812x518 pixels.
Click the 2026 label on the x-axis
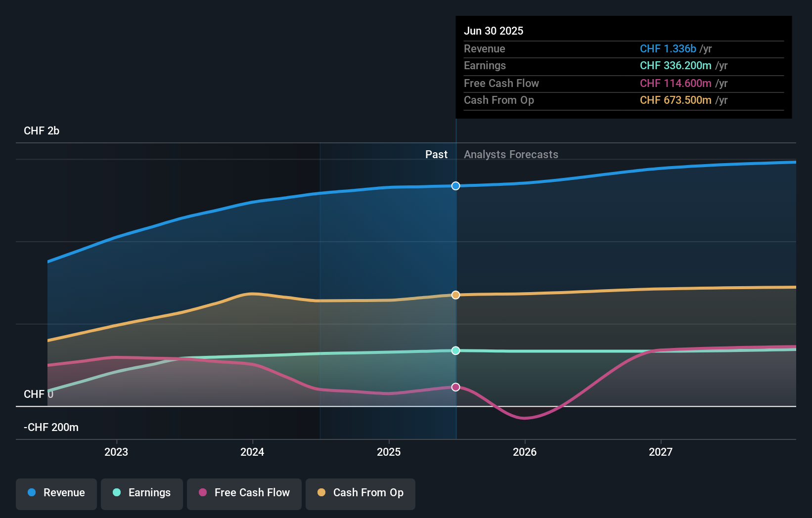(525, 452)
